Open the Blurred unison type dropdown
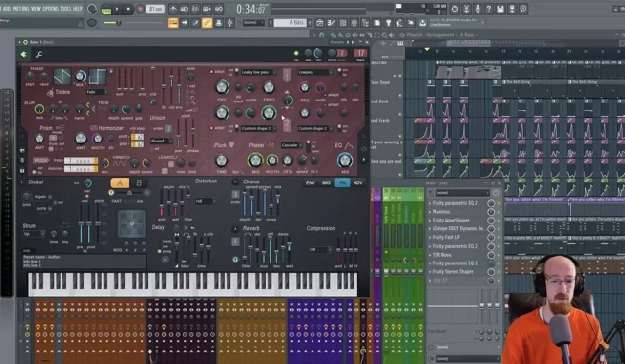This screenshot has width=625, height=364. (161, 141)
